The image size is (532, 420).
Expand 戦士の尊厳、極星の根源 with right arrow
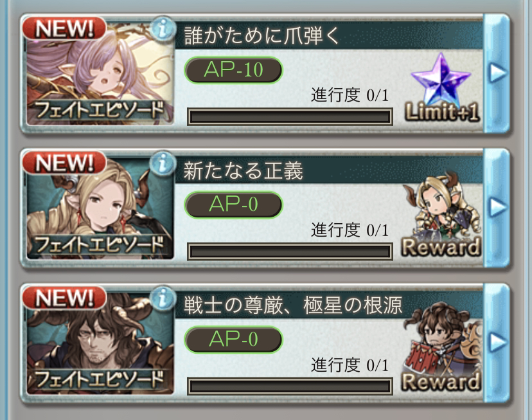[497, 342]
